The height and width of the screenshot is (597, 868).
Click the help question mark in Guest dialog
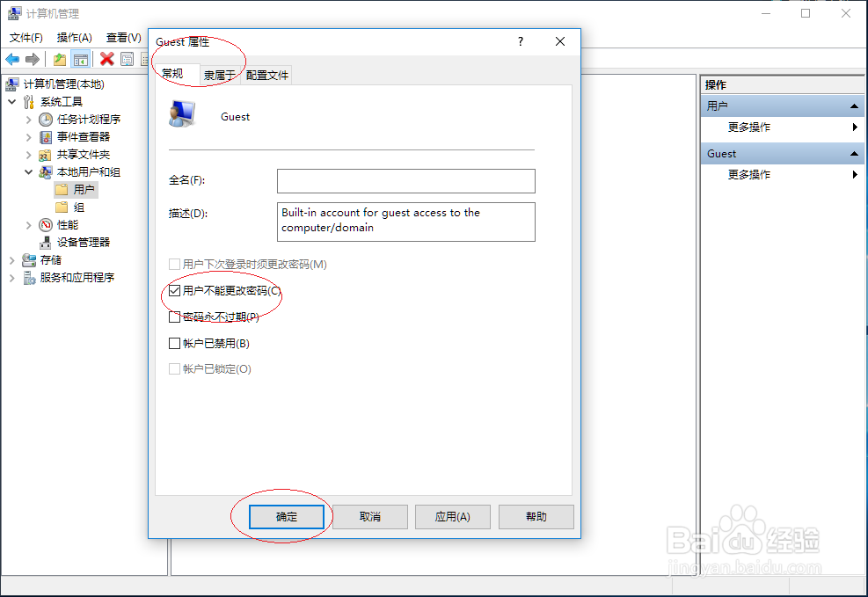pyautogui.click(x=521, y=41)
